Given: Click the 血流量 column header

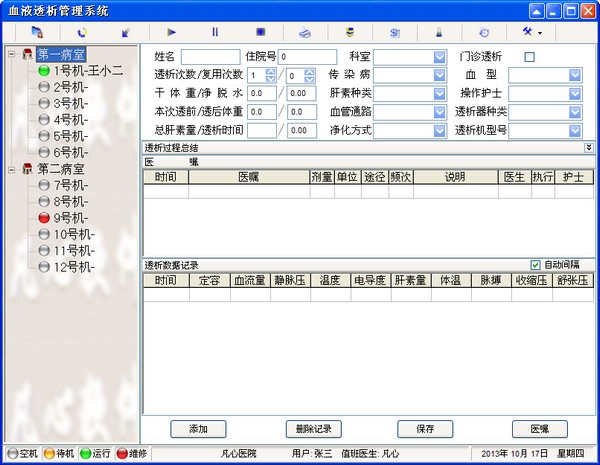Looking at the screenshot, I should tap(250, 281).
